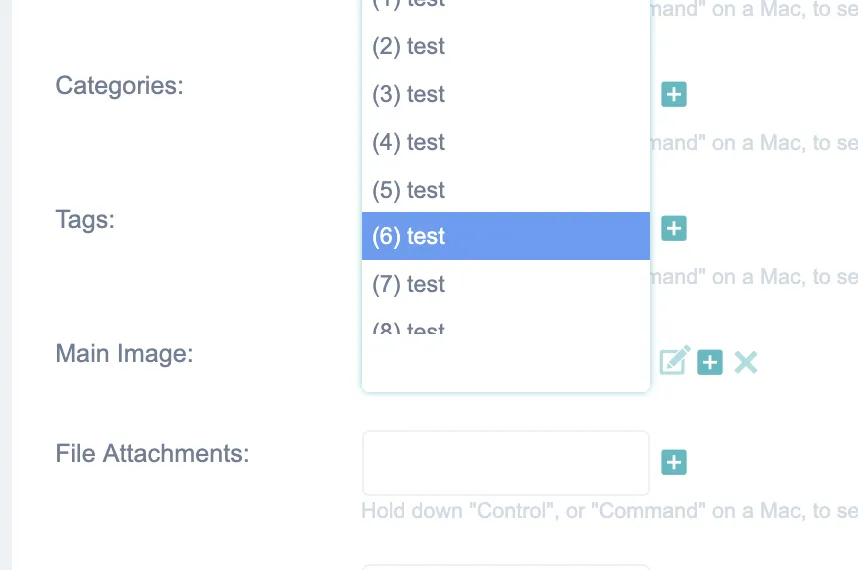Viewport: 858px width, 570px height.
Task: Click the "Main Image:" field label
Action: tap(124, 354)
